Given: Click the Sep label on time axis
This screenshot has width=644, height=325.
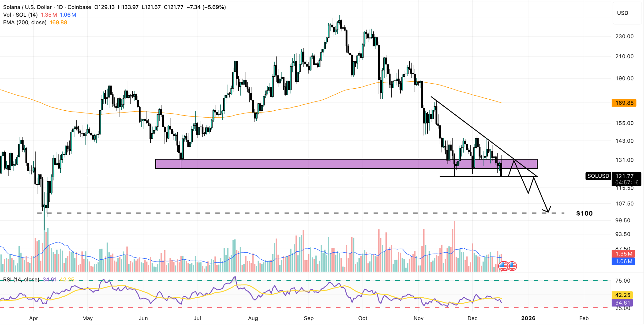Looking at the screenshot, I should 308,318.
